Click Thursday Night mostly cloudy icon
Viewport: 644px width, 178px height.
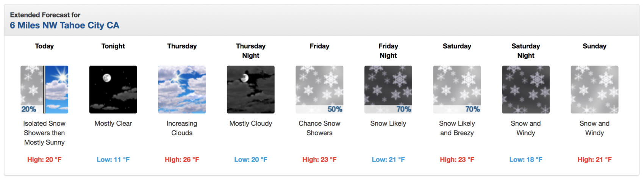[251, 90]
